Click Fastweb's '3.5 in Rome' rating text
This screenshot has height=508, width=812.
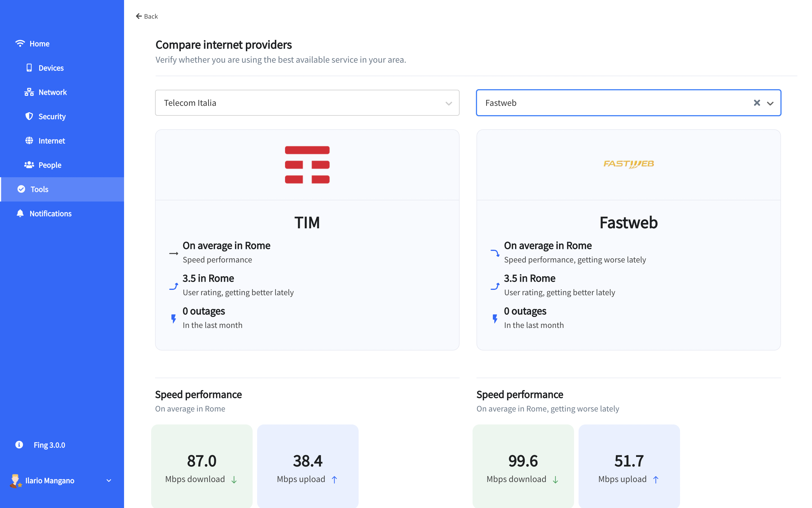[529, 278]
